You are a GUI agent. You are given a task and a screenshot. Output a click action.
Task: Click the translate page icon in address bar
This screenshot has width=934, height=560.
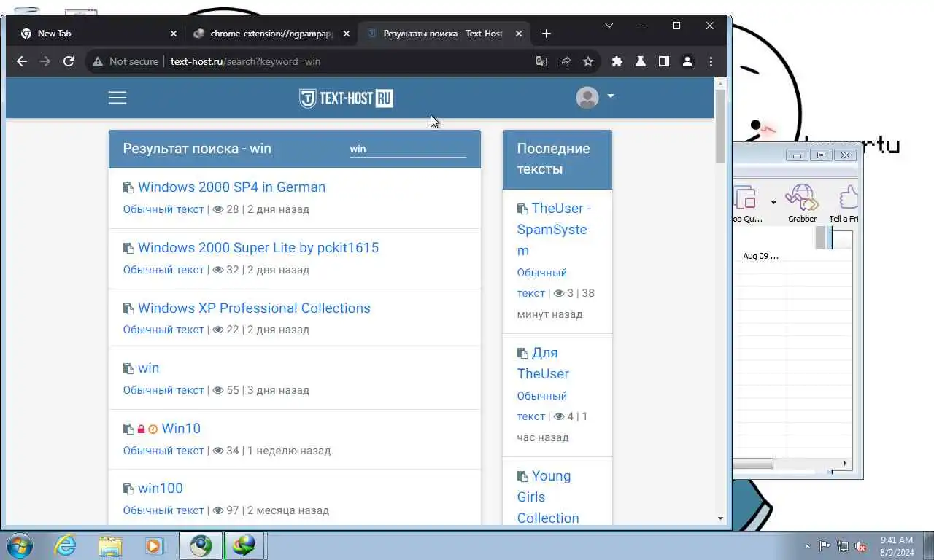(541, 61)
